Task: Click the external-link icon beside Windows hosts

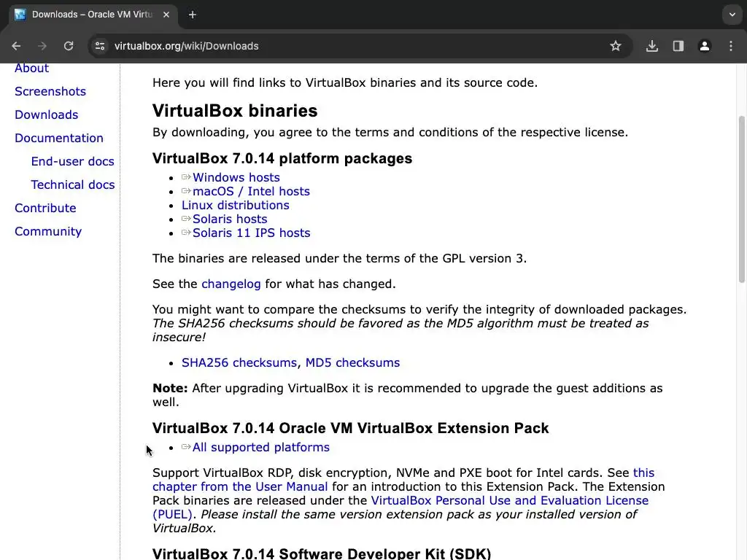Action: [x=186, y=177]
